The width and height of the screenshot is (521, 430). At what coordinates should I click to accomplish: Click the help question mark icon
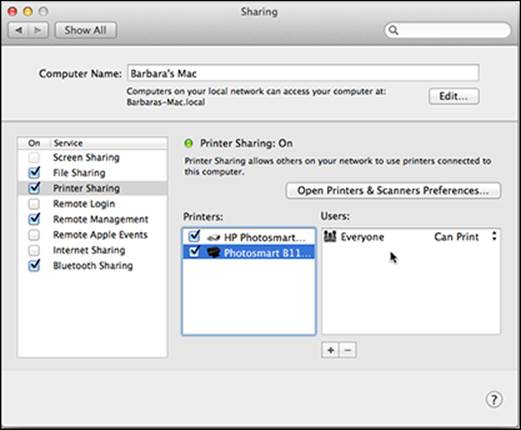[494, 399]
